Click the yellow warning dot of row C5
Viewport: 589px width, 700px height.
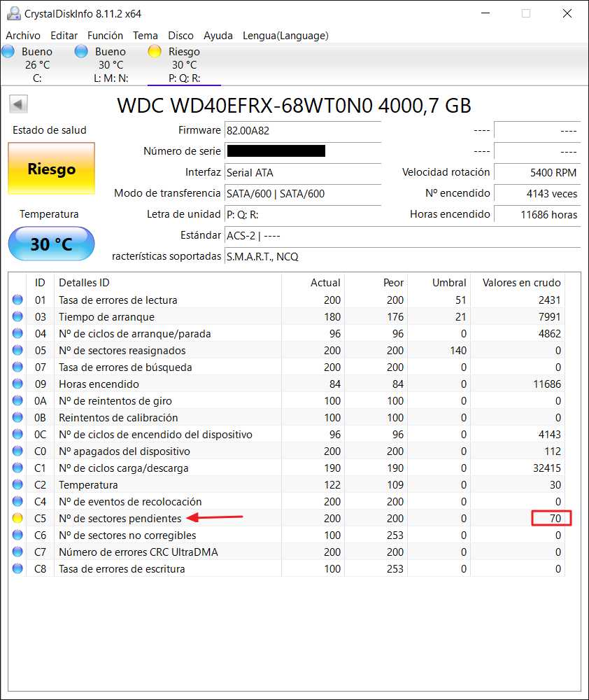17,518
